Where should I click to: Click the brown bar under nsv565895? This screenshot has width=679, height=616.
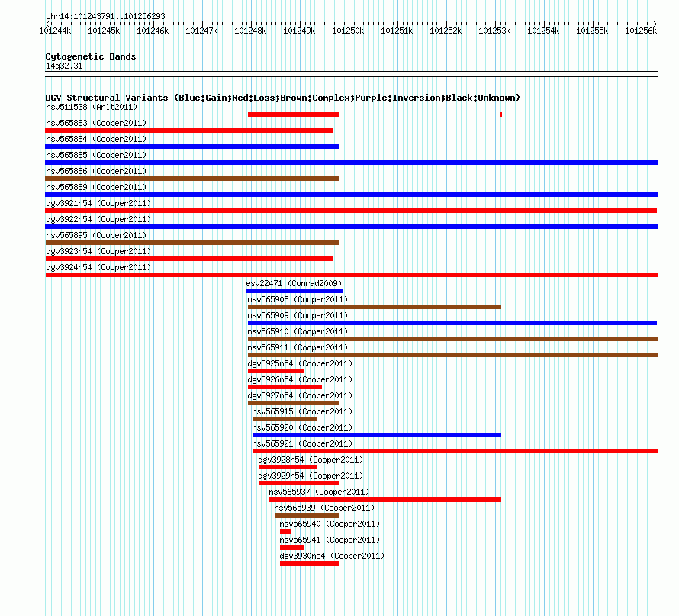pyautogui.click(x=192, y=243)
